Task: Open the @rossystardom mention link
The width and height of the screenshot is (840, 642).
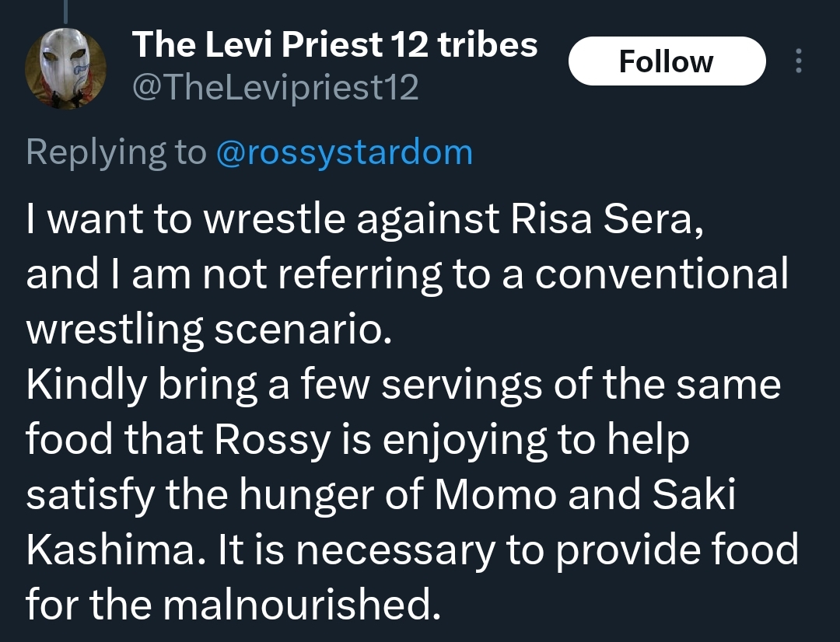Action: 345,152
